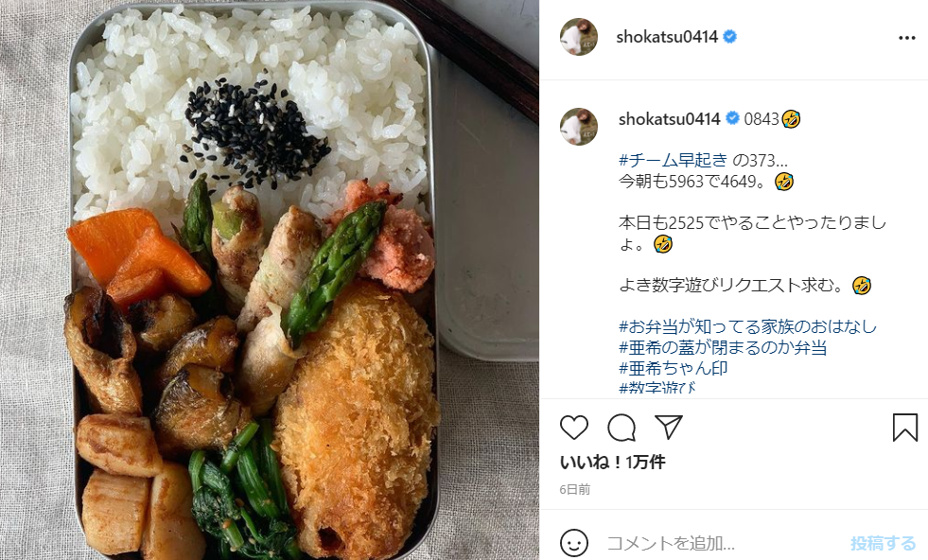The height and width of the screenshot is (560, 928).
Task: Open the #チーム早起き hashtag
Action: pos(673,160)
